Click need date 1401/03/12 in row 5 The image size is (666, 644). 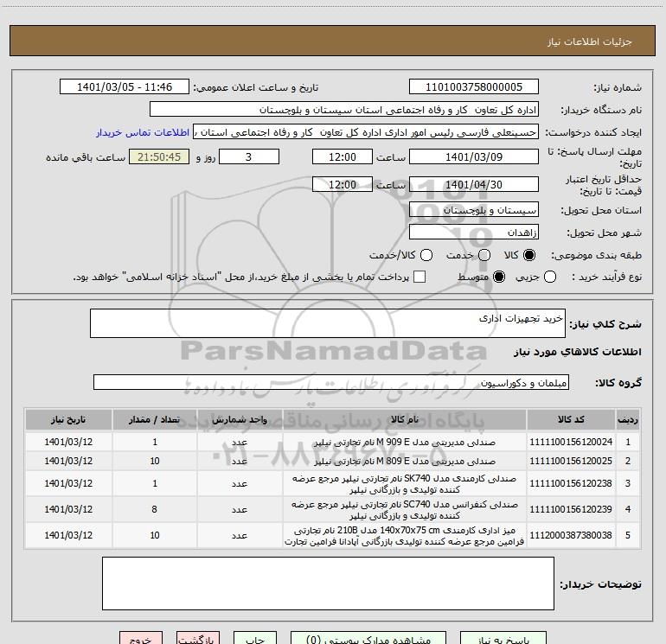coord(68,535)
